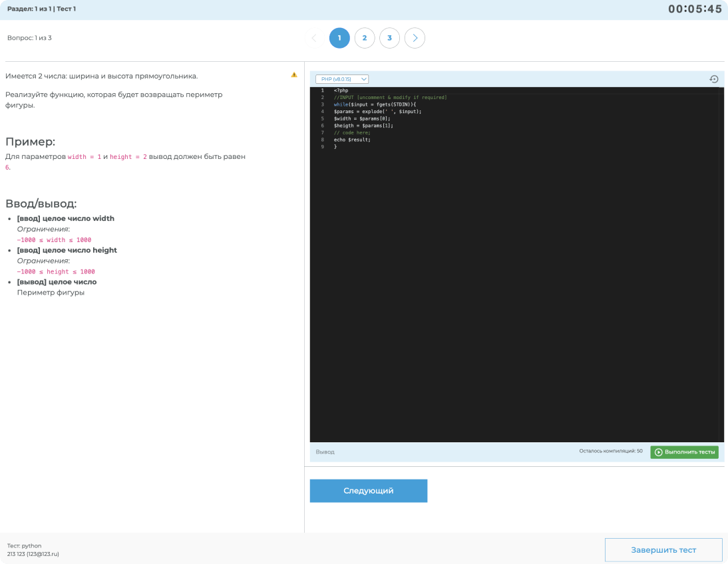Click the blue Следующий button
The width and height of the screenshot is (728, 564).
368,491
